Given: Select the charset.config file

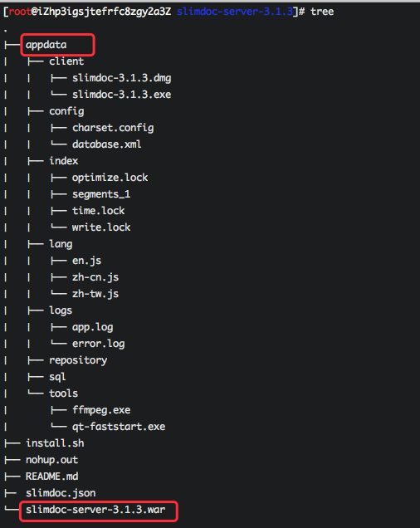Looking at the screenshot, I should [x=113, y=128].
